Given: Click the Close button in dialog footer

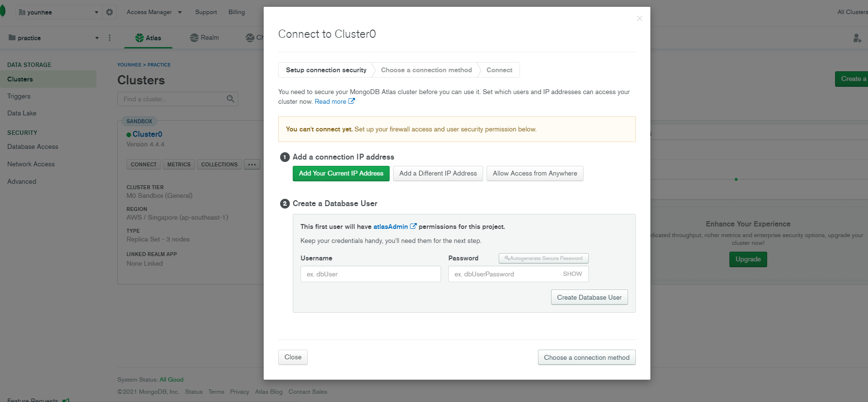Looking at the screenshot, I should point(293,357).
